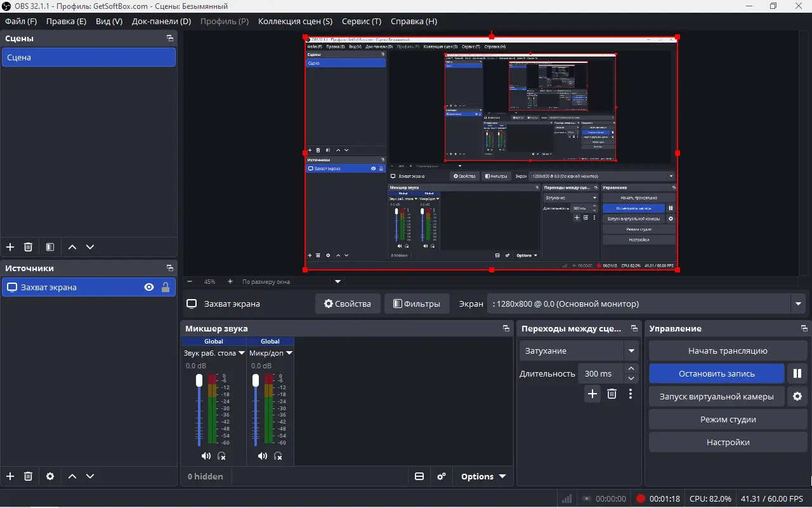Image resolution: width=812 pixels, height=508 pixels.
Task: Add a new transition with plus icon
Action: [592, 394]
